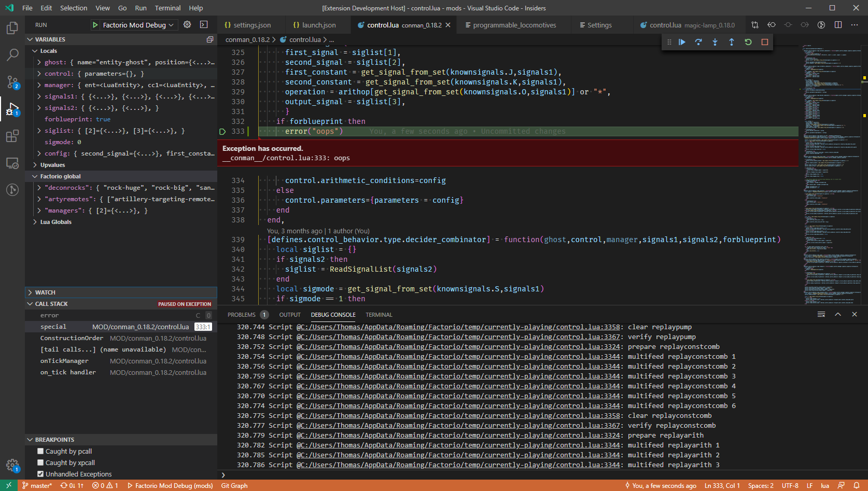Open the Extensions view in activity bar
This screenshot has width=868, height=491.
pyautogui.click(x=12, y=136)
